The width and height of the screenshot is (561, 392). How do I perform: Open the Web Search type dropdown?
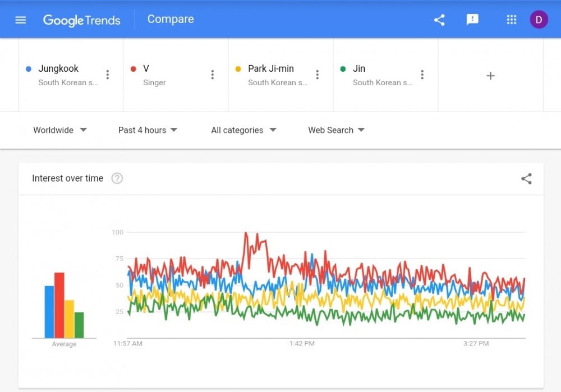coord(336,130)
